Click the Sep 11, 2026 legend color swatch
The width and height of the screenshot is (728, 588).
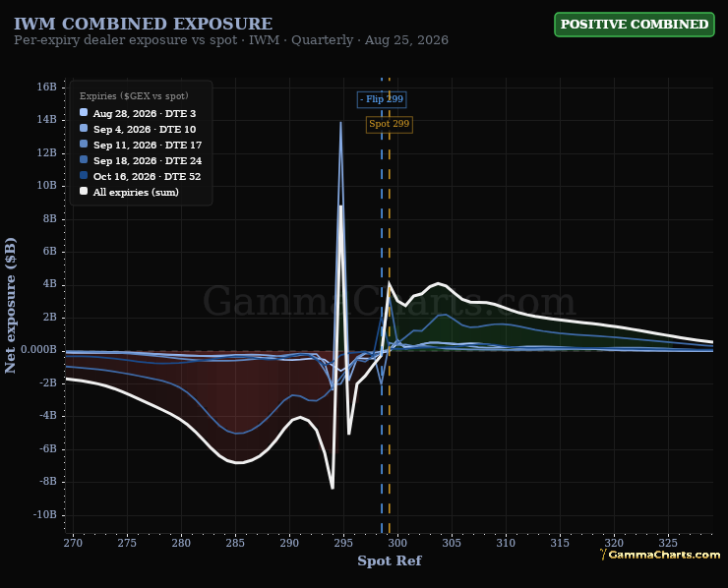tap(84, 144)
